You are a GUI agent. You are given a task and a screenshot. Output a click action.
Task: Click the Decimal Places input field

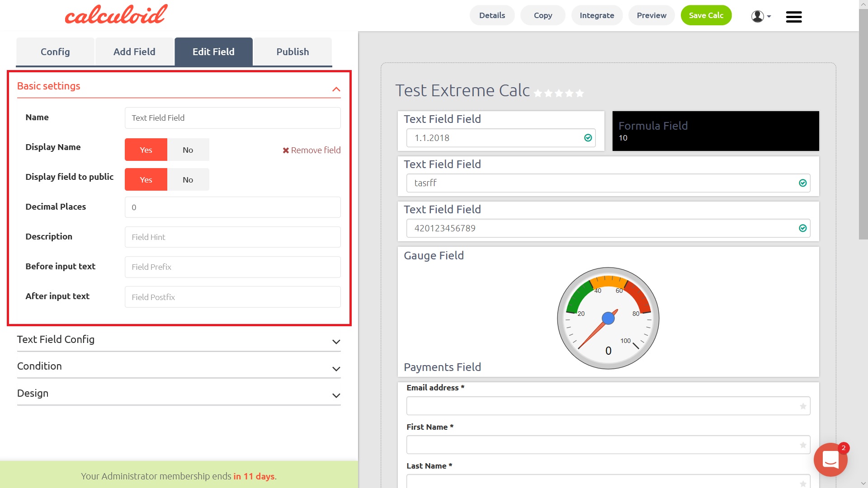click(232, 207)
